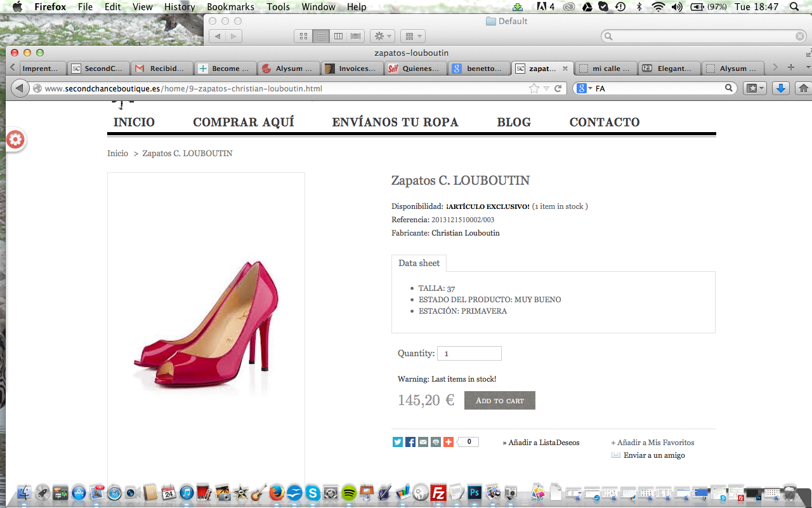812x508 pixels.
Task: Open Spotlight search in the menu bar
Action: (x=794, y=7)
